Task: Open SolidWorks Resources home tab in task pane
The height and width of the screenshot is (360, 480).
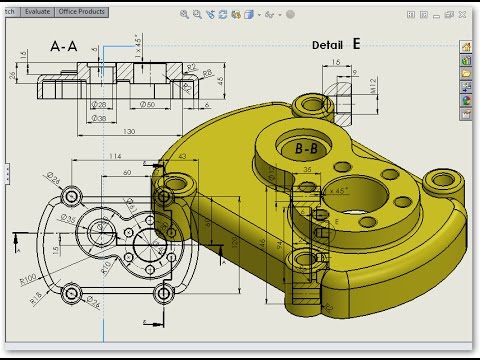Action: point(466,47)
